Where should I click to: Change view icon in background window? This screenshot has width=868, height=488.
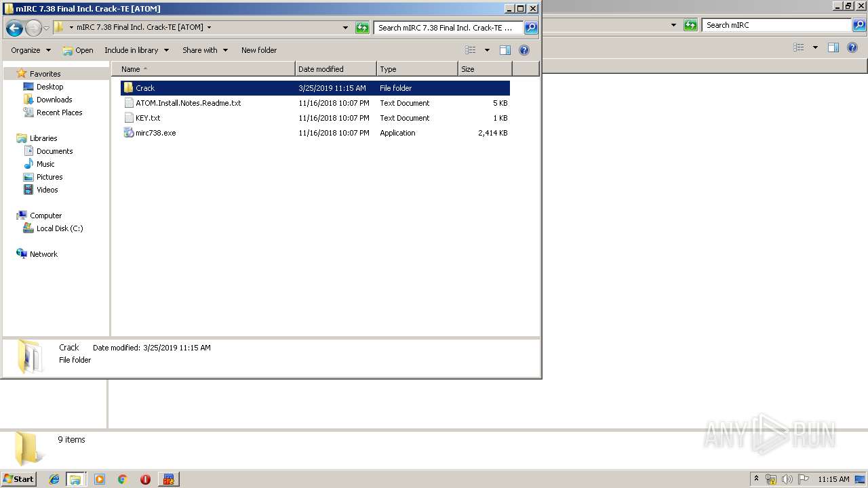click(799, 47)
